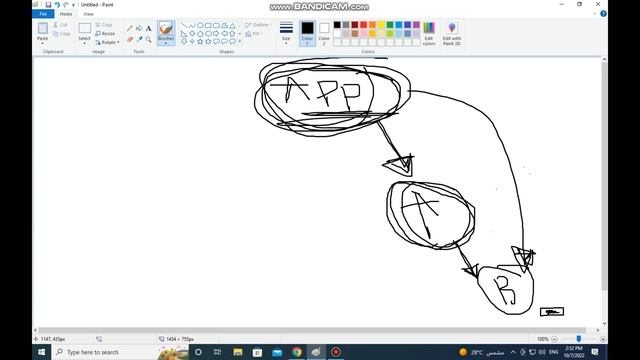This screenshot has height=360, width=640.
Task: Click the Crop button
Action: tap(104, 25)
